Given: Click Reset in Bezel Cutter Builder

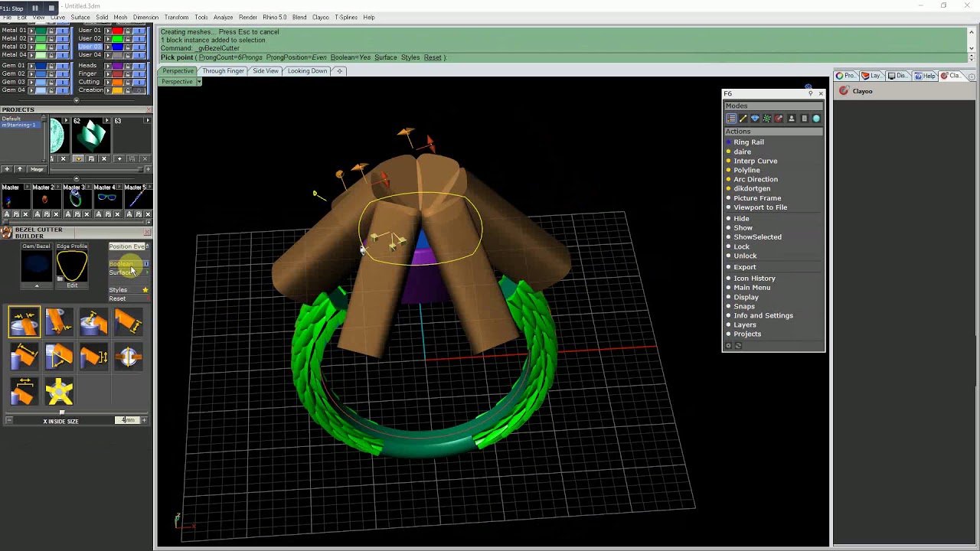Looking at the screenshot, I should click(x=117, y=298).
